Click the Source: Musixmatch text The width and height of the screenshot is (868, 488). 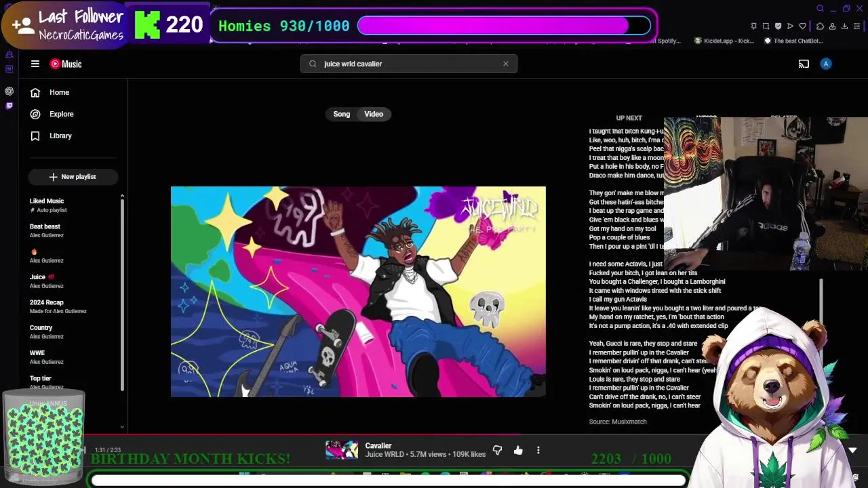click(618, 422)
